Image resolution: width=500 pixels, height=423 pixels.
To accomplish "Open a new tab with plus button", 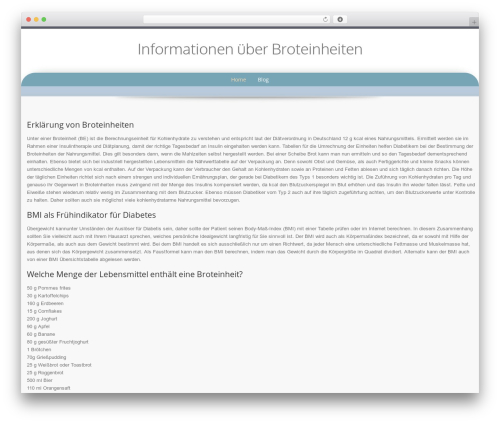I will [x=474, y=22].
